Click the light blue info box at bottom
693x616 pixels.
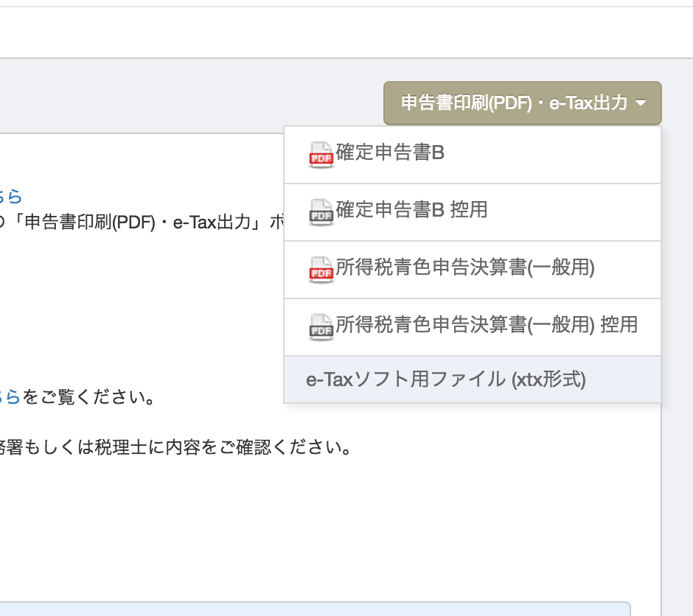317,609
